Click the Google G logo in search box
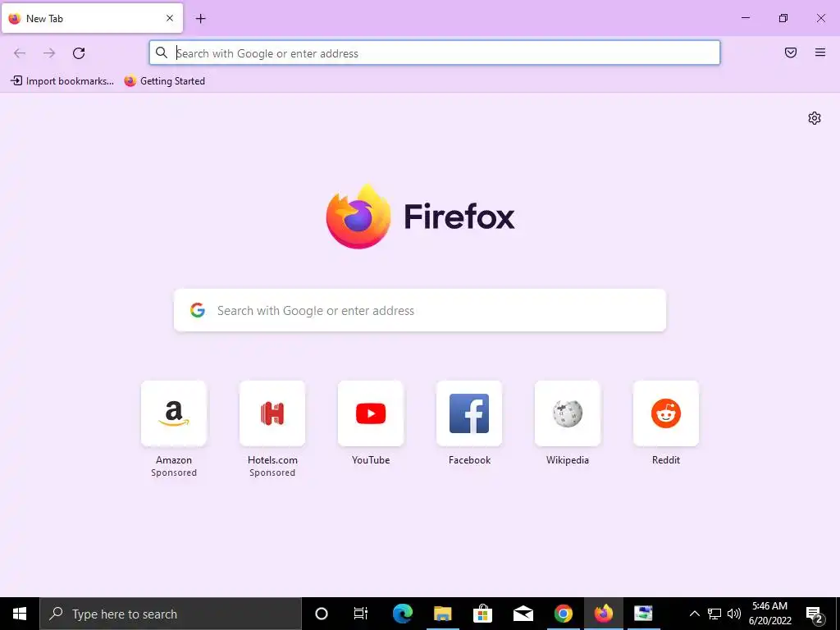Image resolution: width=840 pixels, height=630 pixels. point(198,310)
